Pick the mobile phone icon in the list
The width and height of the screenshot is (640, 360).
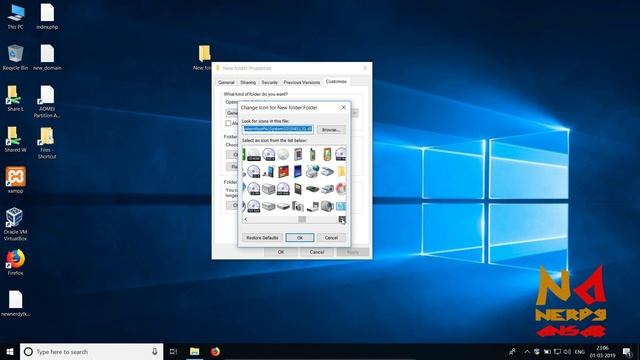click(312, 154)
